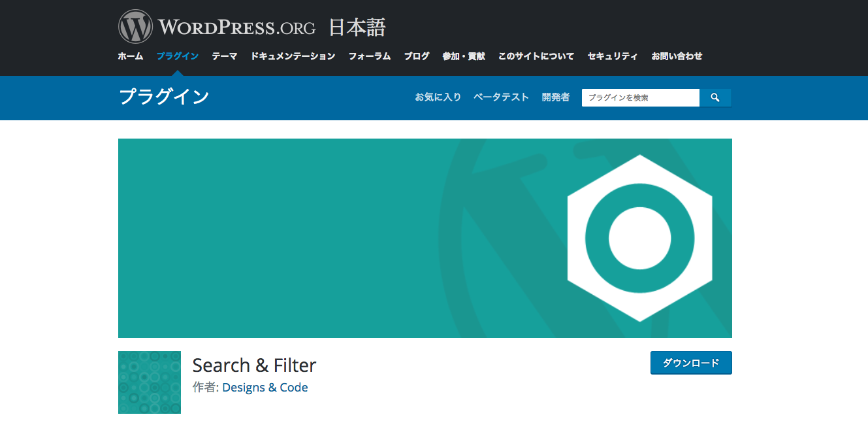Click the magnifier search button
The width and height of the screenshot is (868, 436).
point(715,97)
